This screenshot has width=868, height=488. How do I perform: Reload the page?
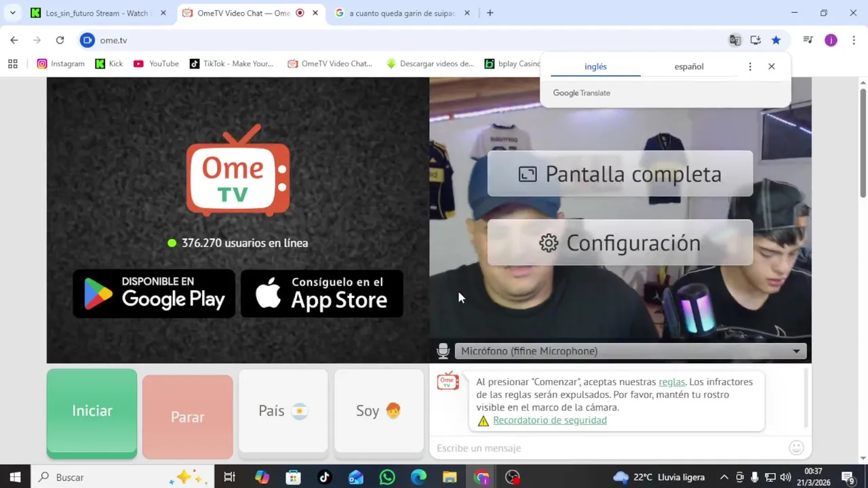point(60,40)
